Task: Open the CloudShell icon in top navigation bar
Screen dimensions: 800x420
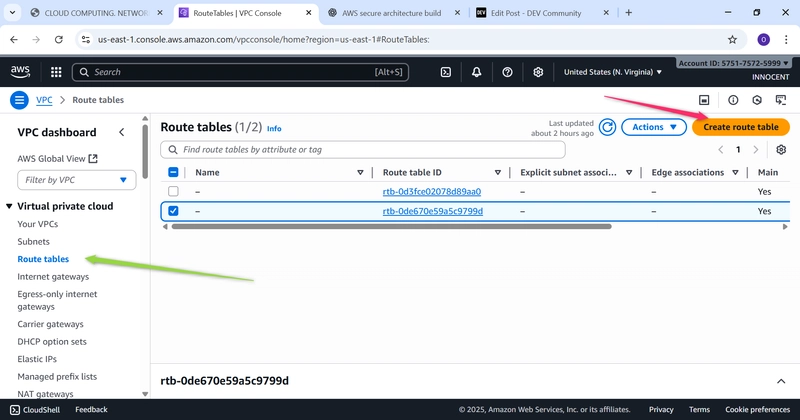Action: [x=445, y=72]
